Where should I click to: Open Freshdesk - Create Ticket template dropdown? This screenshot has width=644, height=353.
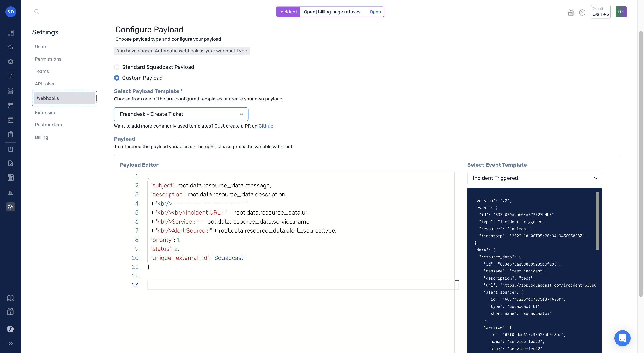pos(181,114)
